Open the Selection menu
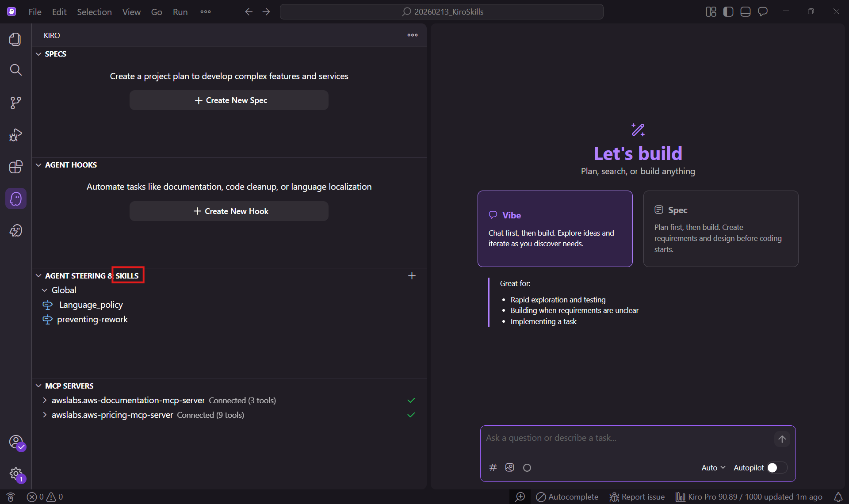The width and height of the screenshot is (849, 504). [94, 12]
